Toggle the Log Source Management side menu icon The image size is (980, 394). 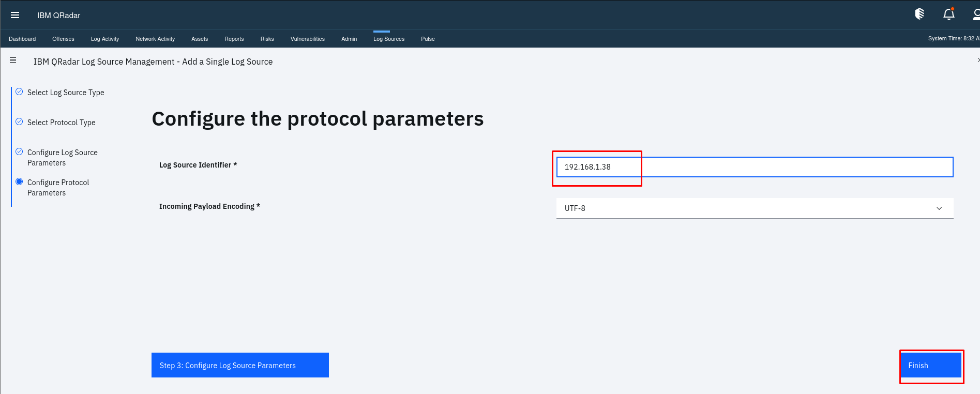[x=13, y=60]
